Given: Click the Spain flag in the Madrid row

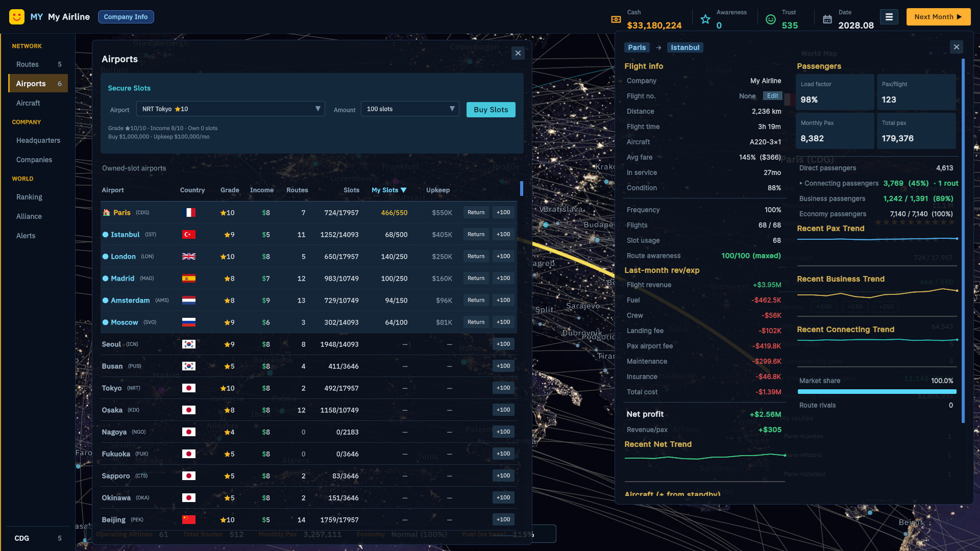Looking at the screenshot, I should coord(189,279).
